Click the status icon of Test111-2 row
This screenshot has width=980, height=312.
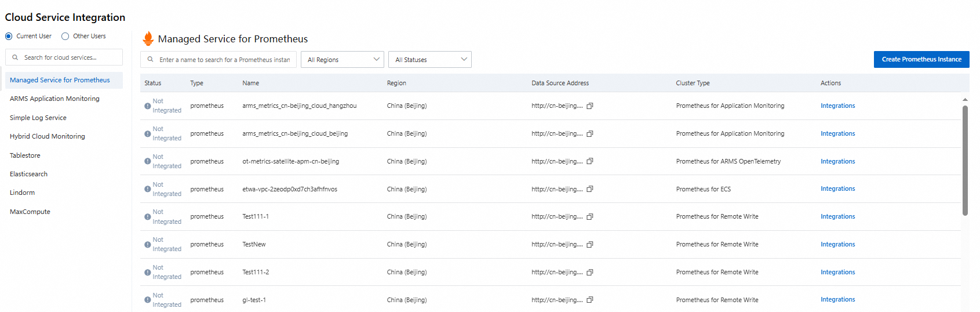[148, 273]
